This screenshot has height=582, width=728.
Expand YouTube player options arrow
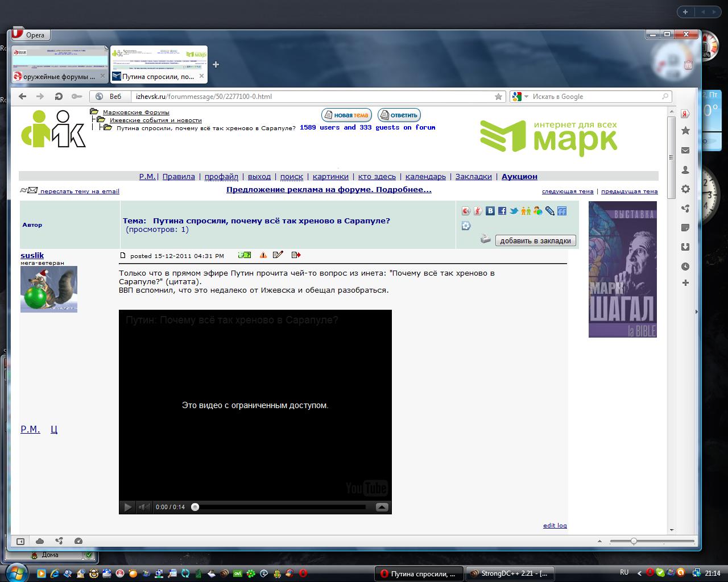pyautogui.click(x=382, y=507)
